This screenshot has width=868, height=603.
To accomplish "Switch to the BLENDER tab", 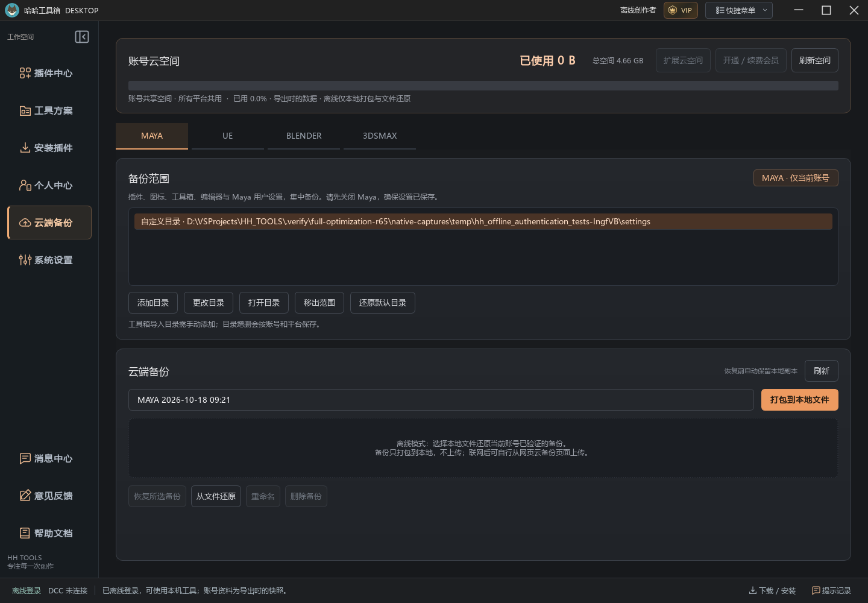I will (304, 136).
